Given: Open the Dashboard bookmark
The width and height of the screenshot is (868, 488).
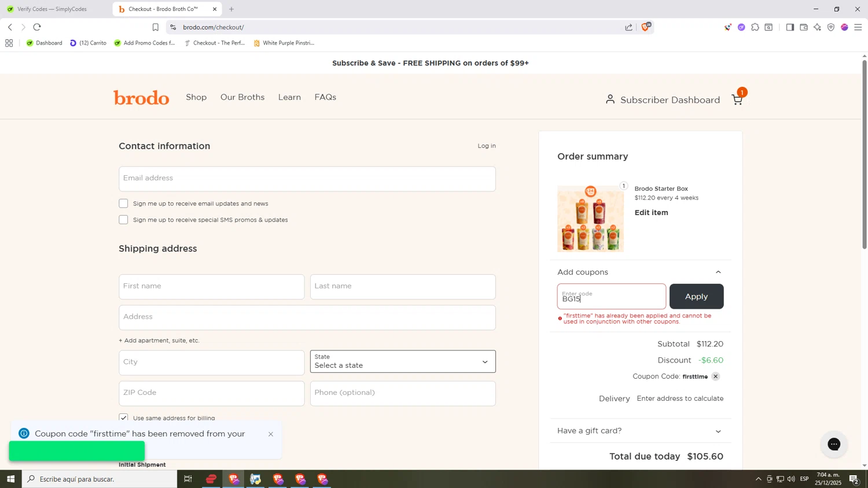Looking at the screenshot, I should coord(44,43).
